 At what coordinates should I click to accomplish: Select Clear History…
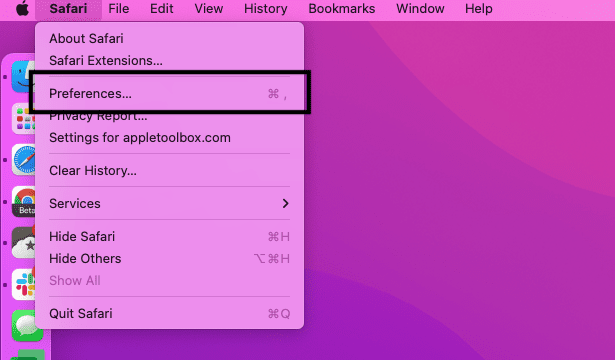coord(169,171)
